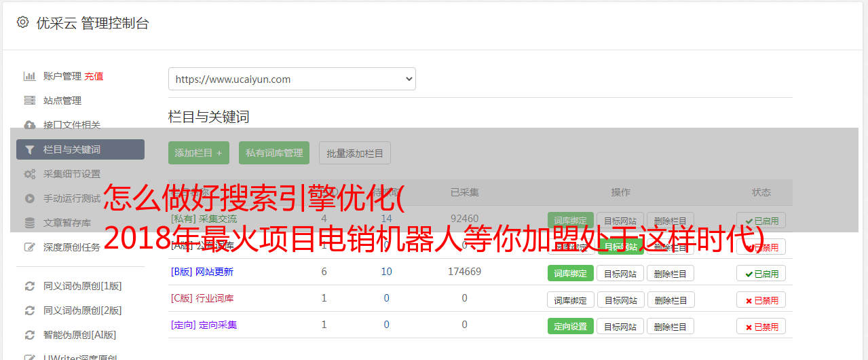
Task: Open the [定向] 定向采集 column link
Action: 204,325
